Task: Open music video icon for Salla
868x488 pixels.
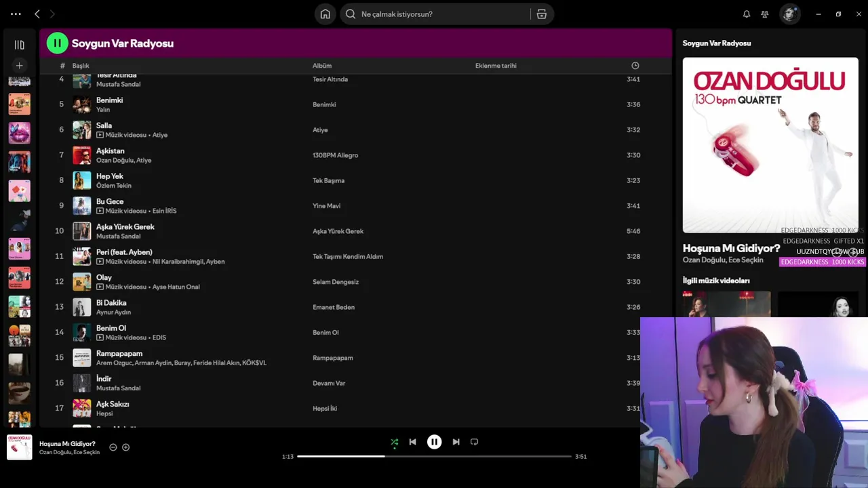Action: 100,135
